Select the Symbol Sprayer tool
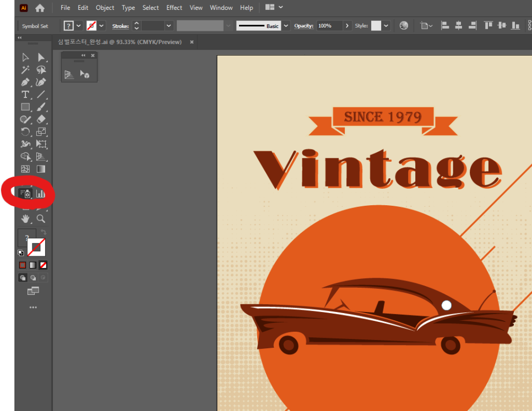This screenshot has height=411, width=532. click(x=25, y=194)
